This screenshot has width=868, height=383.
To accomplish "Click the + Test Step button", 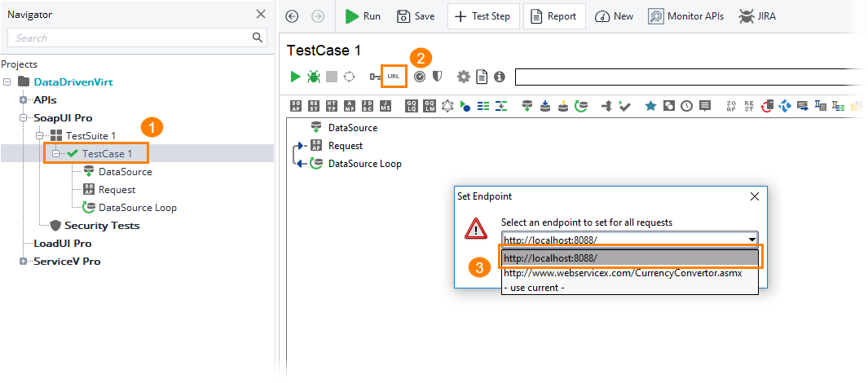I will 483,16.
